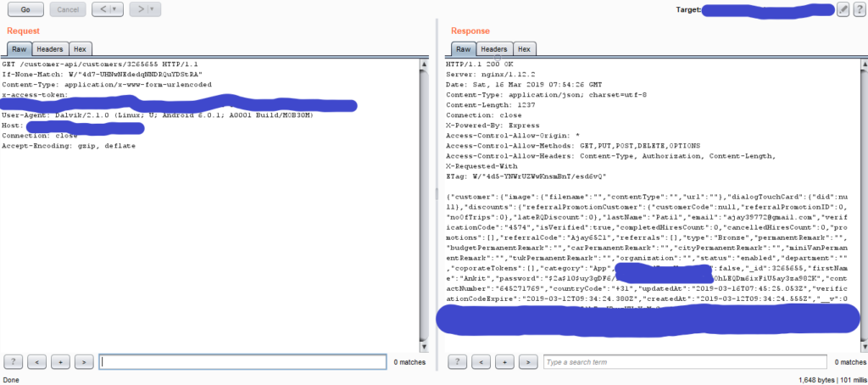Click the plus options button under response

coord(504,362)
